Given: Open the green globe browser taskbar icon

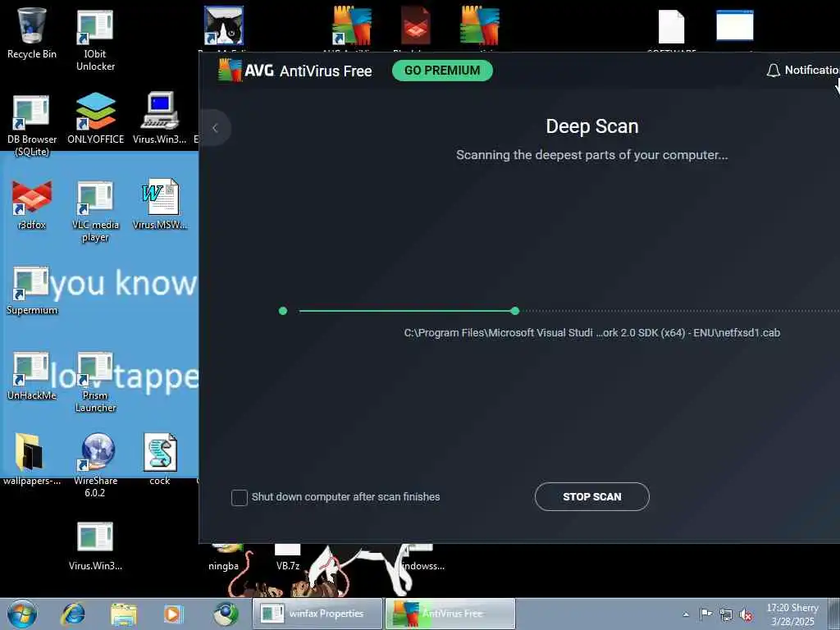Looking at the screenshot, I should pos(226,614).
